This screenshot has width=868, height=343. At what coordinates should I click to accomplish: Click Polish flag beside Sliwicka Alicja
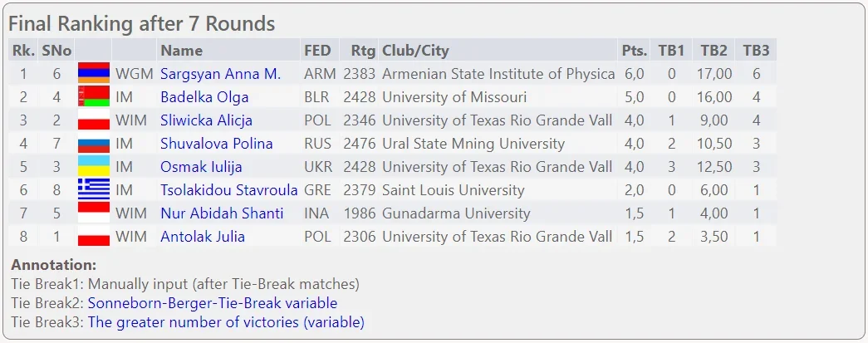click(93, 120)
